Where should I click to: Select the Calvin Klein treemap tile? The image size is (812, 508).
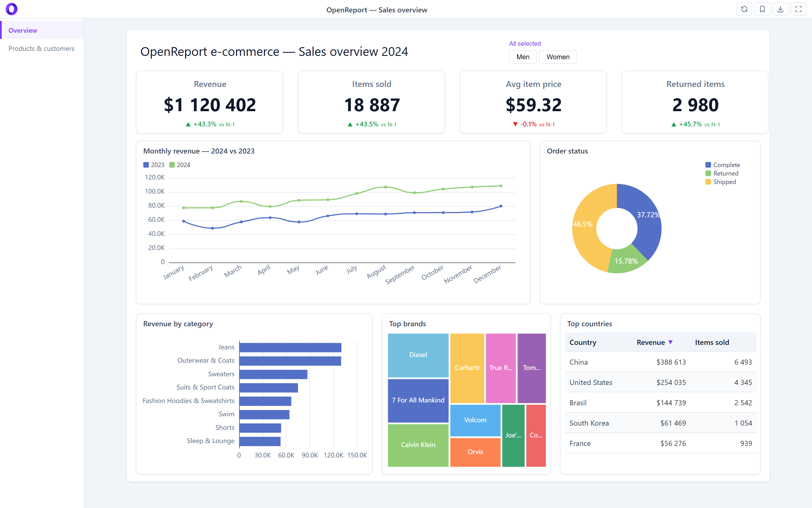tap(418, 445)
